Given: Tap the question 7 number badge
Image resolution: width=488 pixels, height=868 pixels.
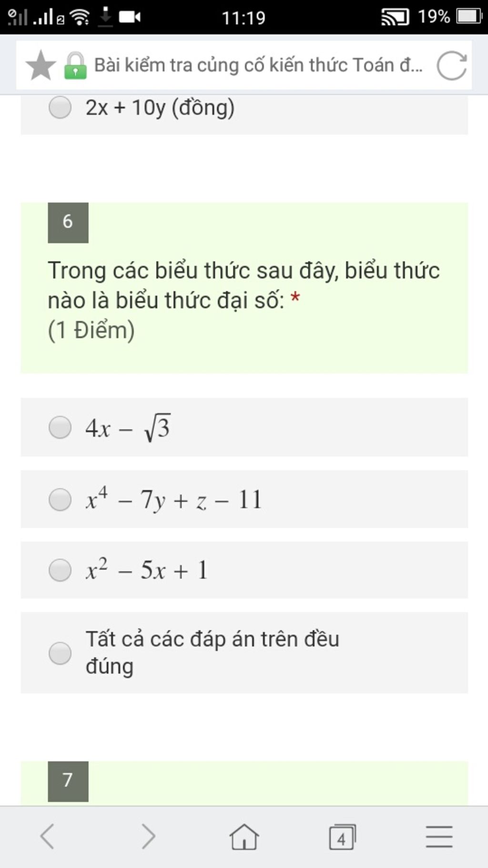Looking at the screenshot, I should (68, 781).
